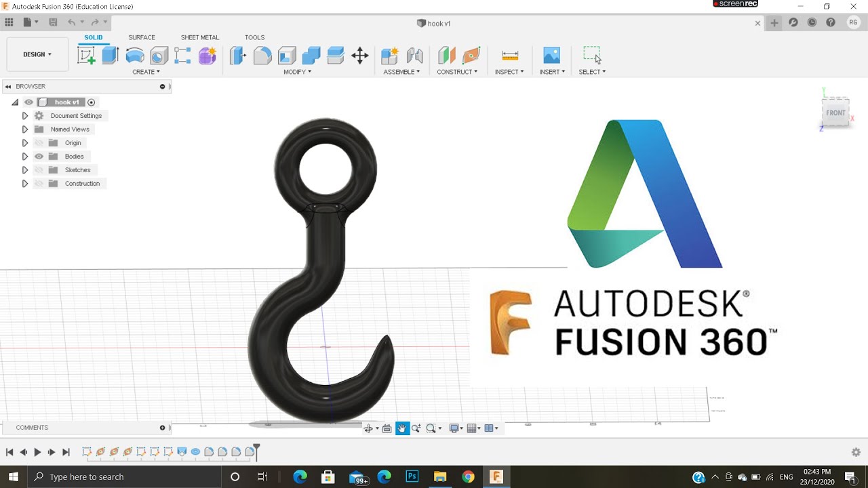Expand Document Settings node

[25, 116]
